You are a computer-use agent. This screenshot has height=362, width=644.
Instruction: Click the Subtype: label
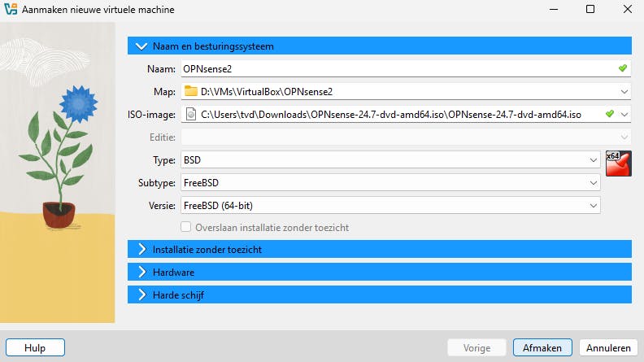pyautogui.click(x=156, y=183)
